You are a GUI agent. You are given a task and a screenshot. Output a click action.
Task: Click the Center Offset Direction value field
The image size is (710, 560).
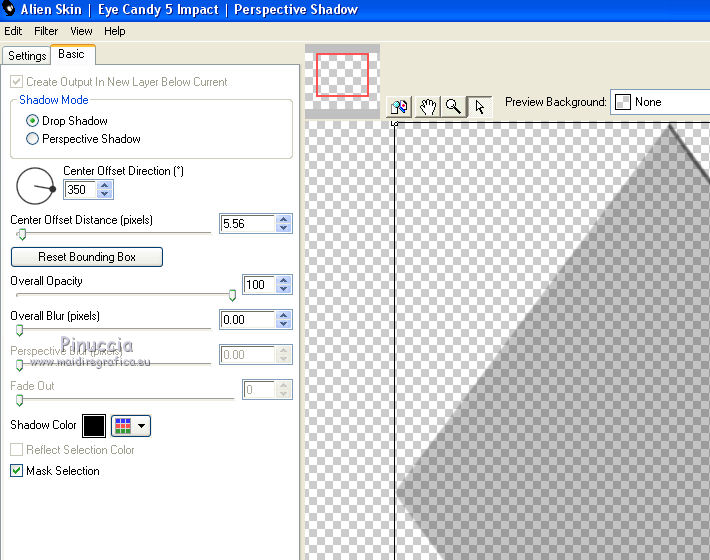coord(80,190)
